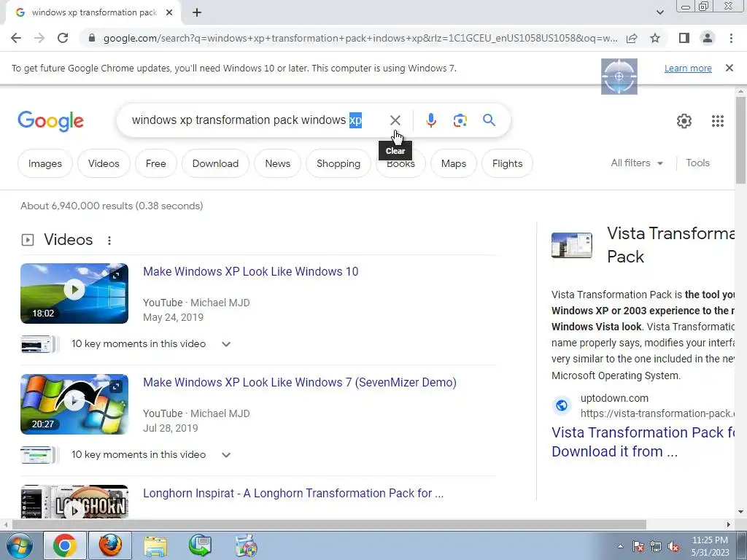The height and width of the screenshot is (560, 747).
Task: Expand key moments for SevenMizer video
Action: point(226,455)
